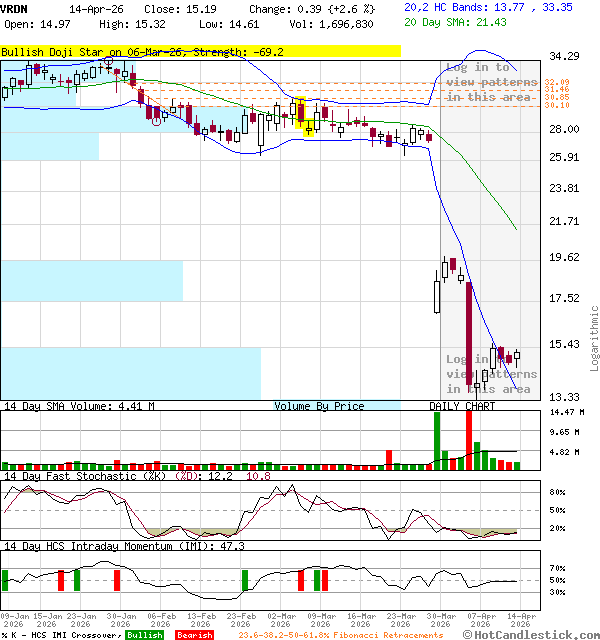Click the yellow-highlighted Doji Star candle
The height and width of the screenshot is (640, 600).
[299, 113]
